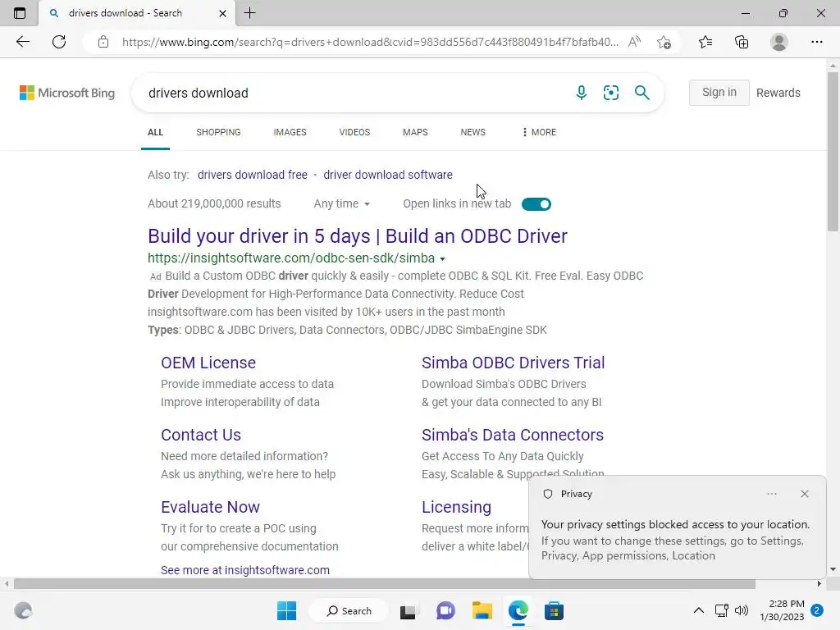Refresh the current page
Screen dimensions: 840x630
pyautogui.click(x=59, y=42)
